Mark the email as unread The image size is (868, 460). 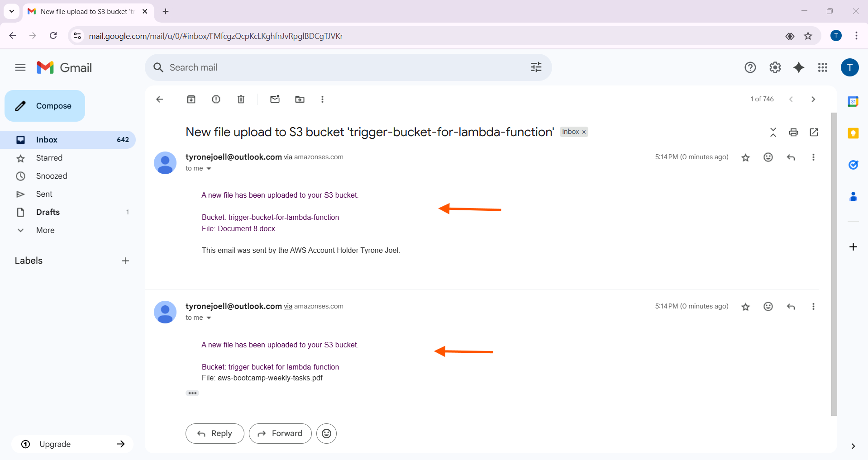275,100
